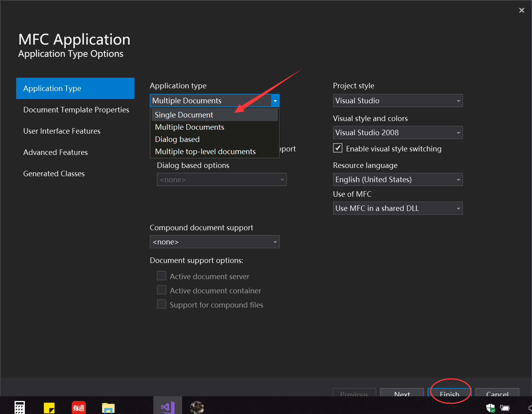Cancel the MFC Application wizard
Image resolution: width=532 pixels, height=414 pixels.
tap(497, 393)
